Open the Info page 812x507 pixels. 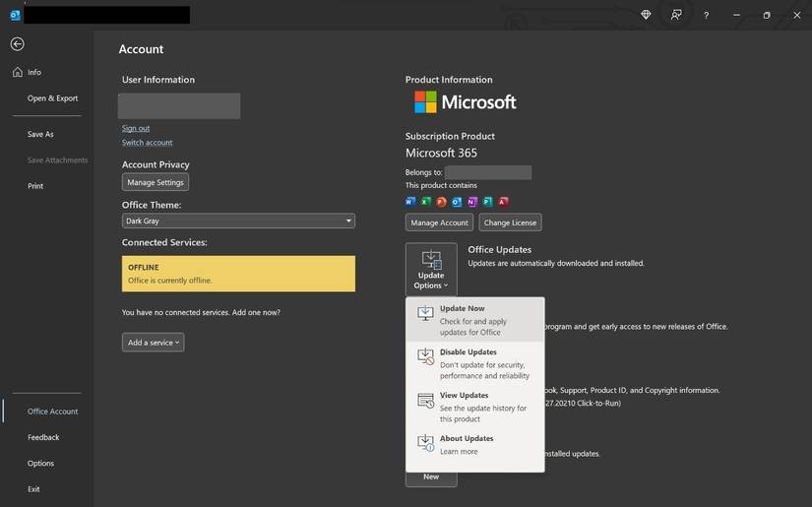34,72
